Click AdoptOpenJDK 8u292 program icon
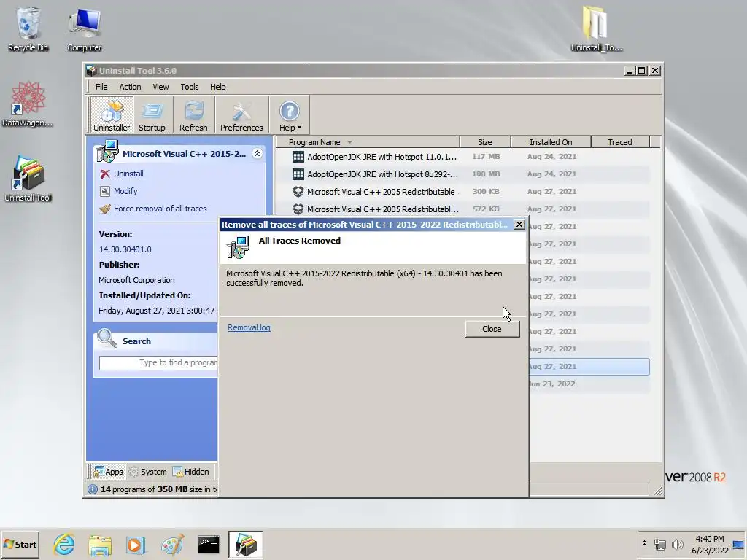Image resolution: width=747 pixels, height=560 pixels. pos(298,174)
